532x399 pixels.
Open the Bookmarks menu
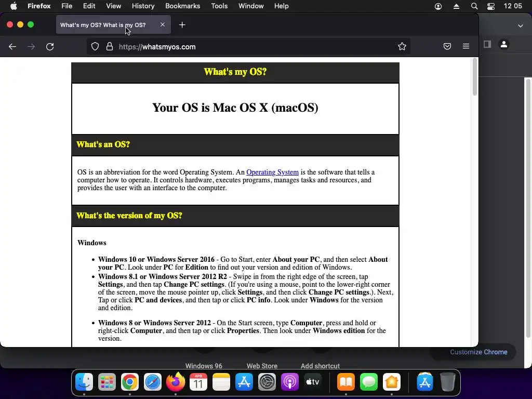coord(182,6)
